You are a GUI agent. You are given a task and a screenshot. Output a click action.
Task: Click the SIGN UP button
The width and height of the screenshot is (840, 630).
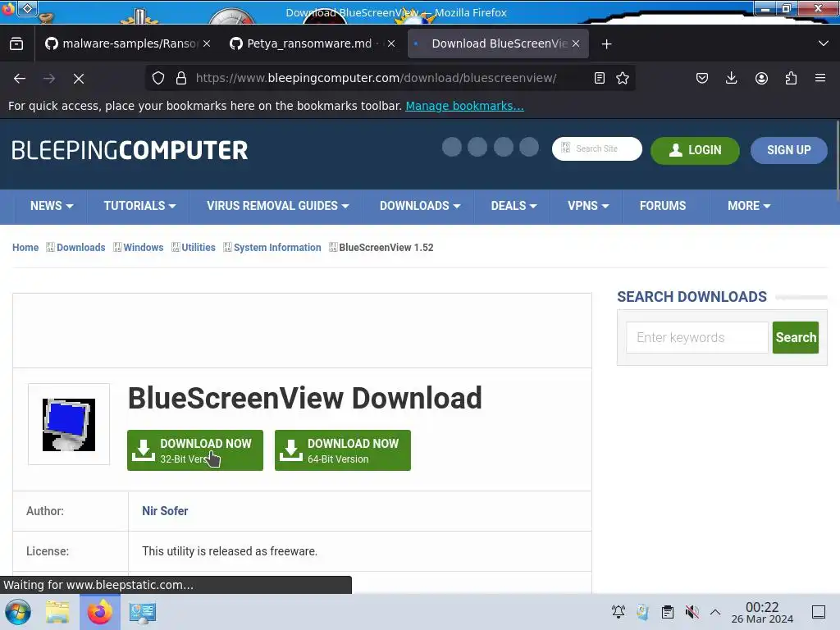pyautogui.click(x=788, y=150)
